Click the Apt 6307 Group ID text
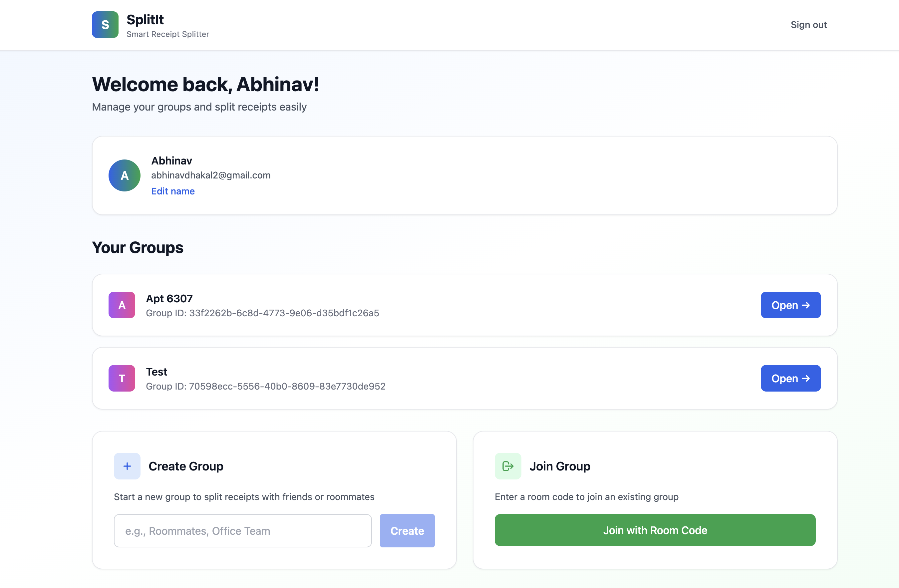 click(x=262, y=313)
